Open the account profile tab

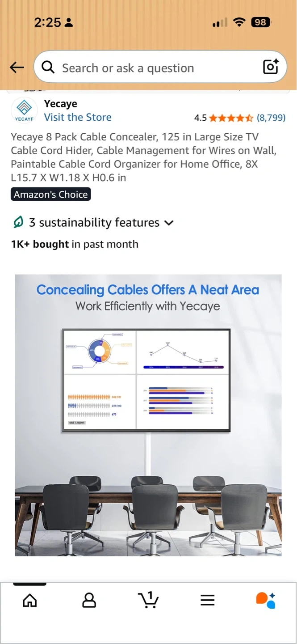(x=89, y=600)
